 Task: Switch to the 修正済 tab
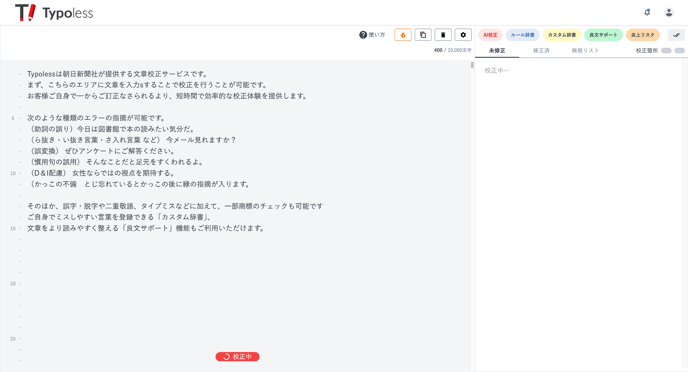(541, 50)
